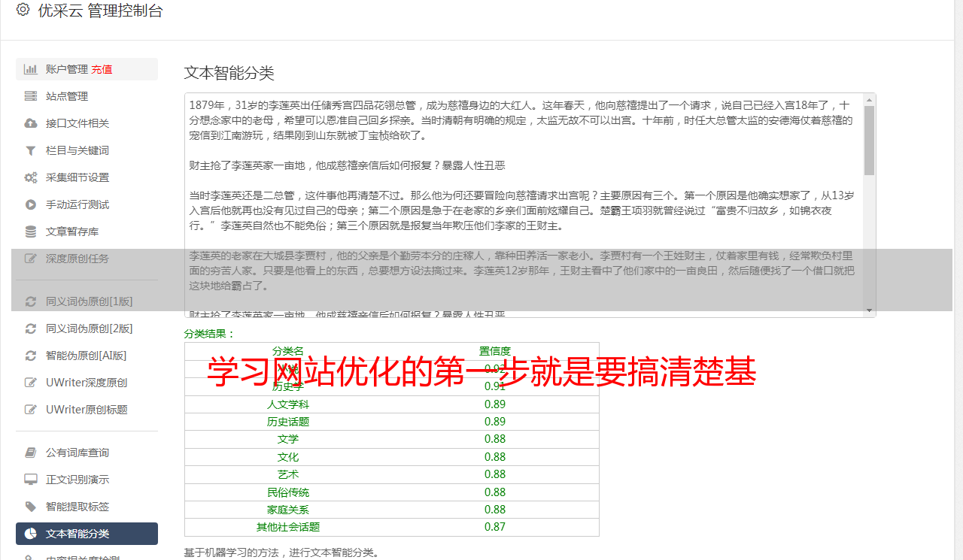Click the edit icon for UWriter深度原创
Viewport: 963px width, 560px height.
(31, 383)
